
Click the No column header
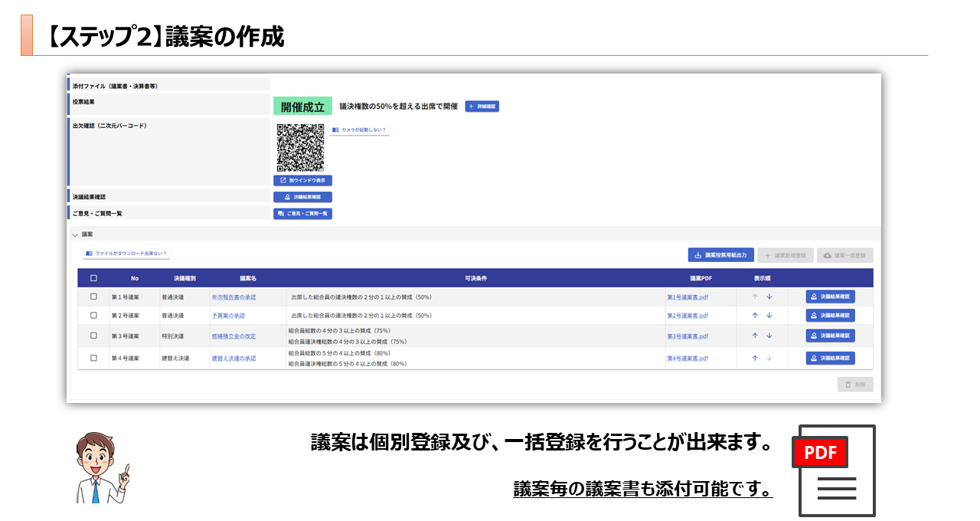point(135,278)
